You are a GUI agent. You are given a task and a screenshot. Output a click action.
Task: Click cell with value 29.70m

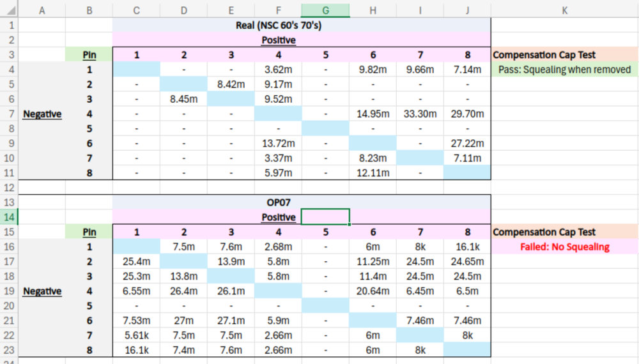[x=468, y=114]
